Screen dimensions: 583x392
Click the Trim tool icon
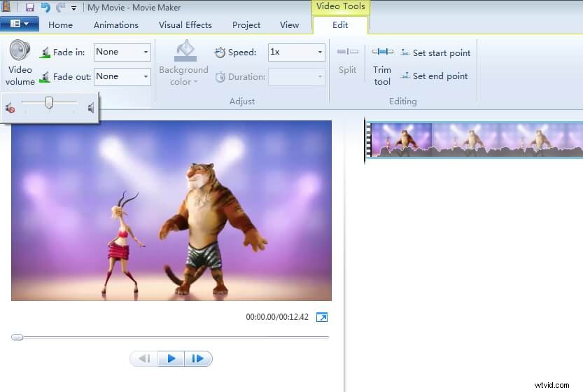(382, 52)
